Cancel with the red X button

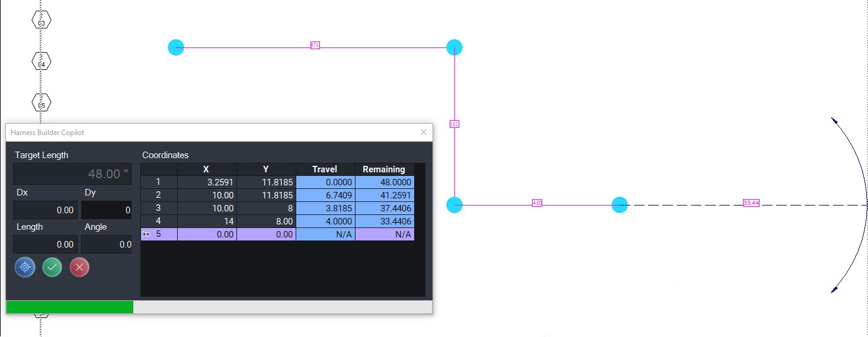click(x=79, y=267)
